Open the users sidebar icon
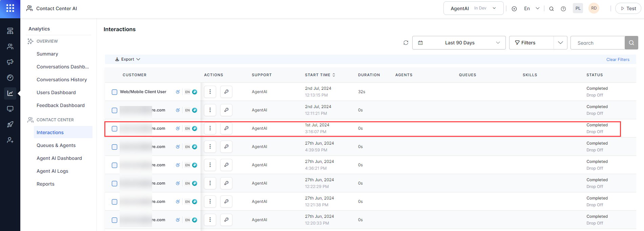Image resolution: width=644 pixels, height=231 pixels. tap(10, 47)
